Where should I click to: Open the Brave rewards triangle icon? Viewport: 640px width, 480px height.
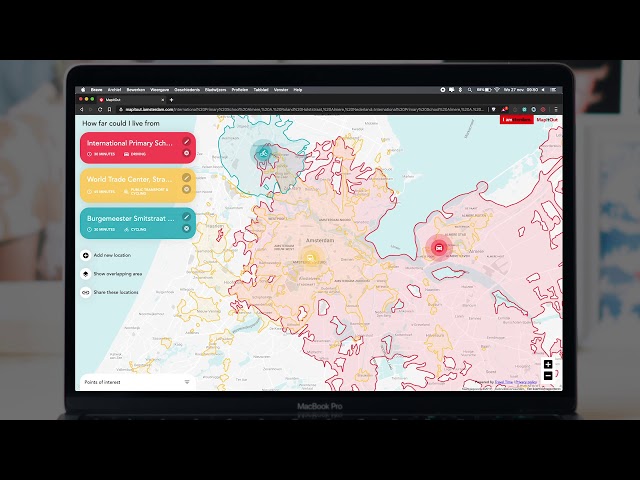[504, 109]
